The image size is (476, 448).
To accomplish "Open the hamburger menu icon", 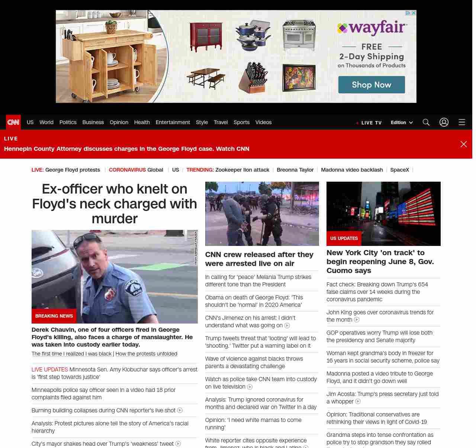I will [462, 122].
